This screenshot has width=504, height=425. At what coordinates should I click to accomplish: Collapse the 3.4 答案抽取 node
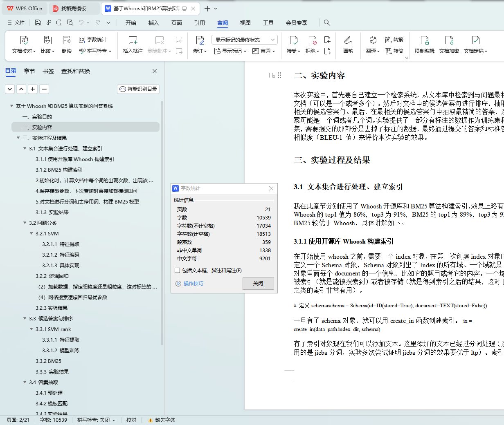[x=25, y=382]
